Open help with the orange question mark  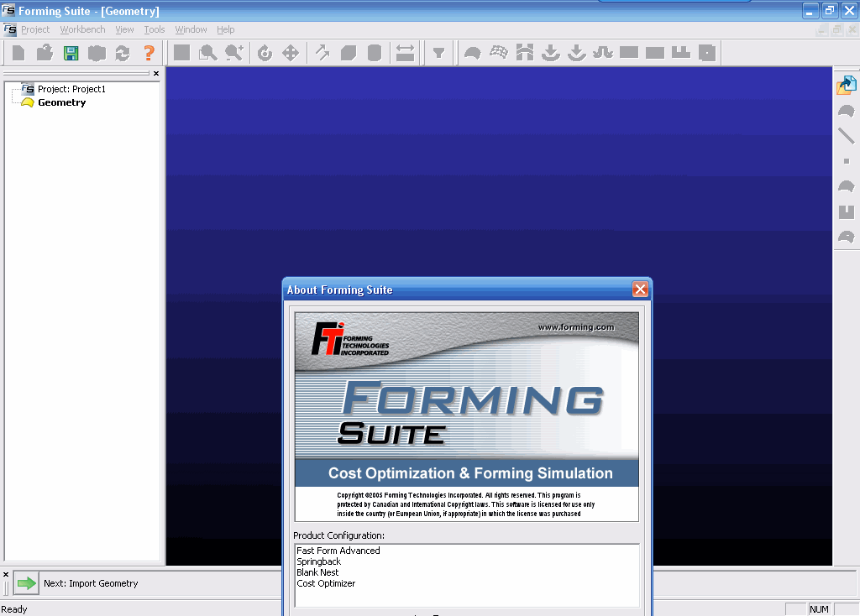[149, 53]
